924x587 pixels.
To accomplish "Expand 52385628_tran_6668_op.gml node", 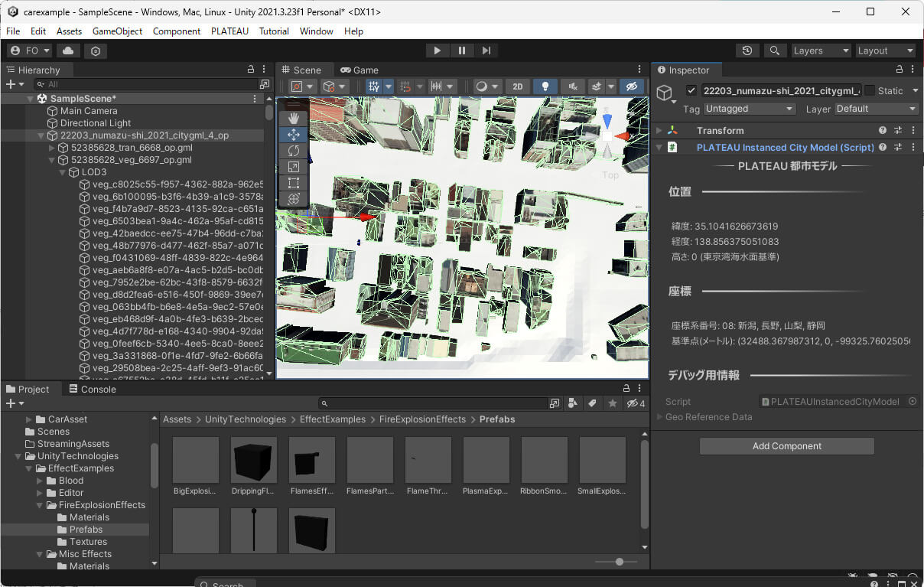I will [x=53, y=148].
